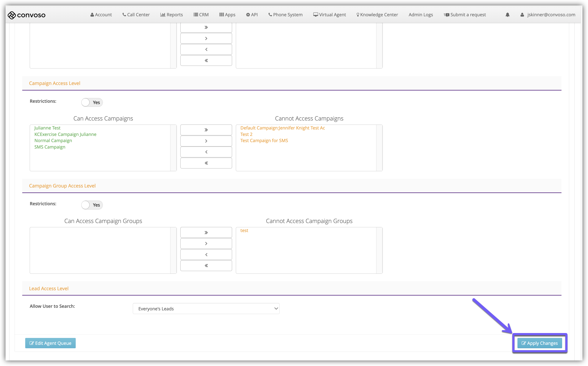Viewport: 588px width, 366px height.
Task: Move all campaigns back to Can Access
Action: coord(206,163)
